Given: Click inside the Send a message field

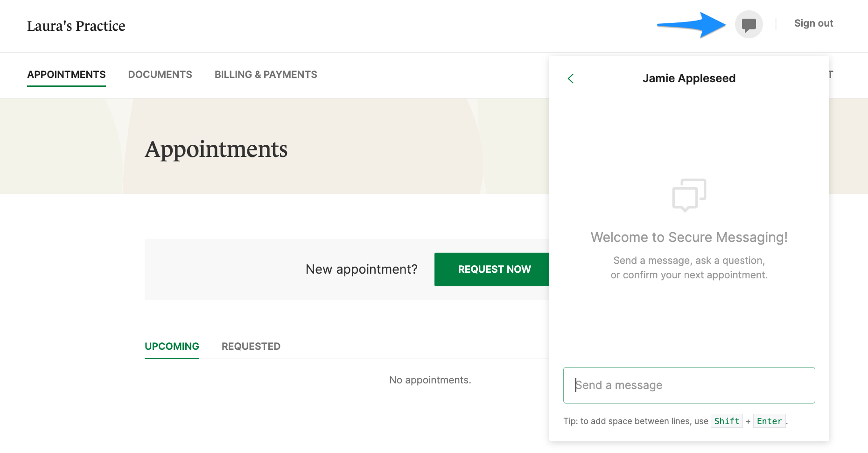Looking at the screenshot, I should [x=689, y=385].
